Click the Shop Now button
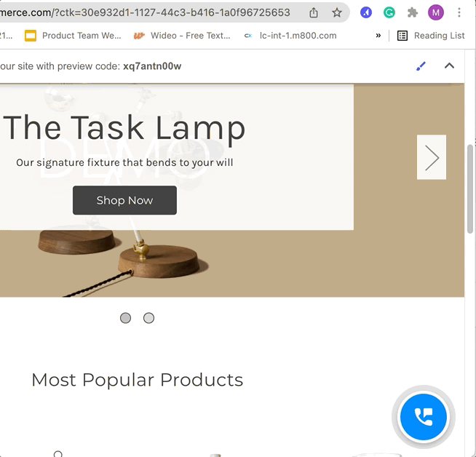 tap(124, 200)
